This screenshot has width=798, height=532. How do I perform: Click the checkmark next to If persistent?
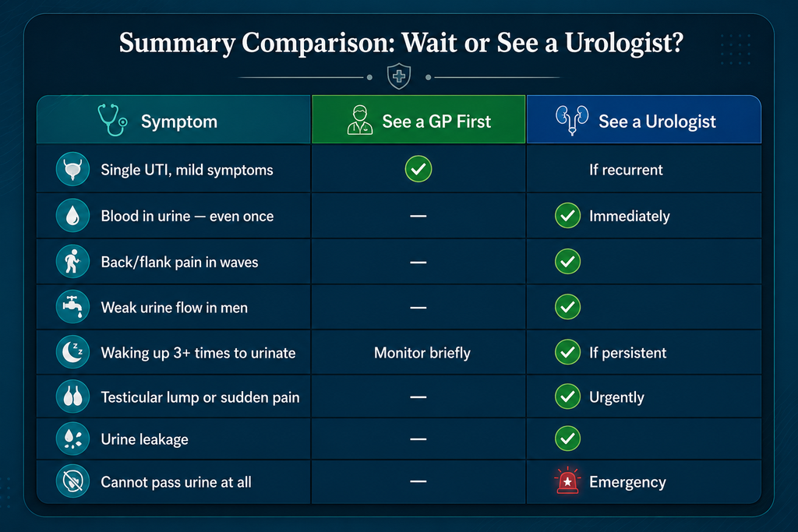coord(567,353)
